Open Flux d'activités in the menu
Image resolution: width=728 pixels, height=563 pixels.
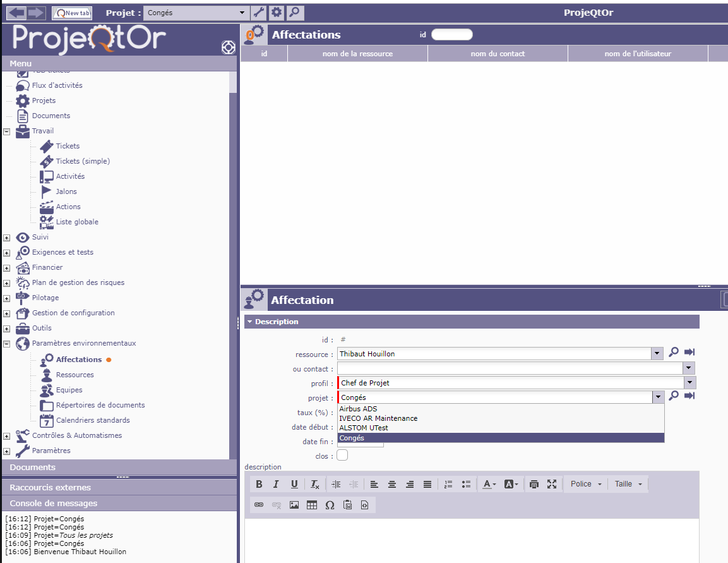pos(57,85)
